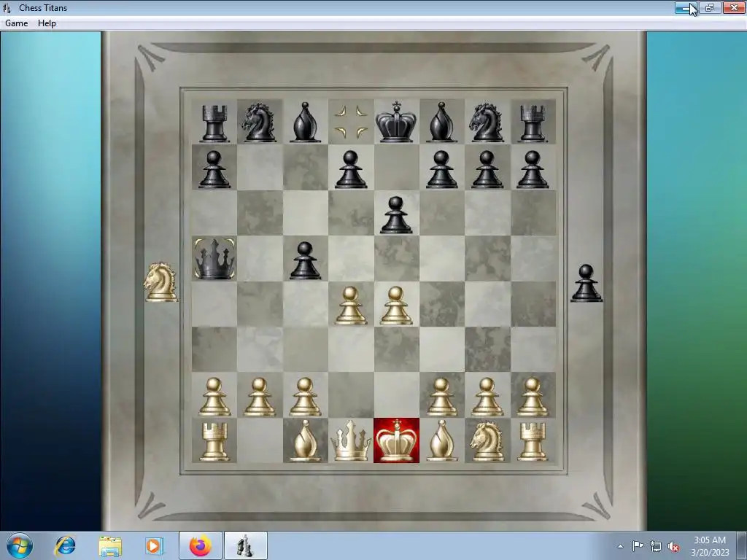Select the black queen on a5
The width and height of the screenshot is (747, 560).
coord(214,259)
